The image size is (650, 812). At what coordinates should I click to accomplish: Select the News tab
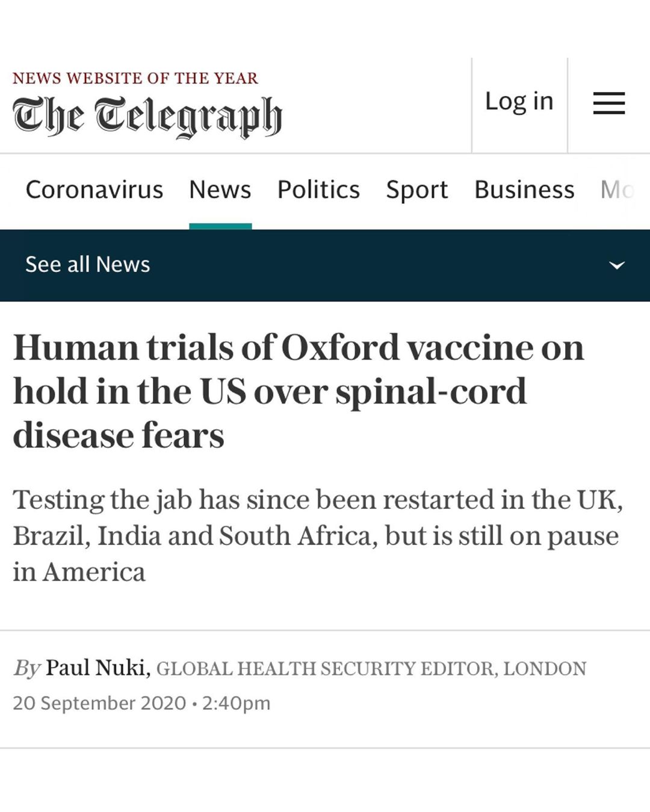tap(220, 190)
